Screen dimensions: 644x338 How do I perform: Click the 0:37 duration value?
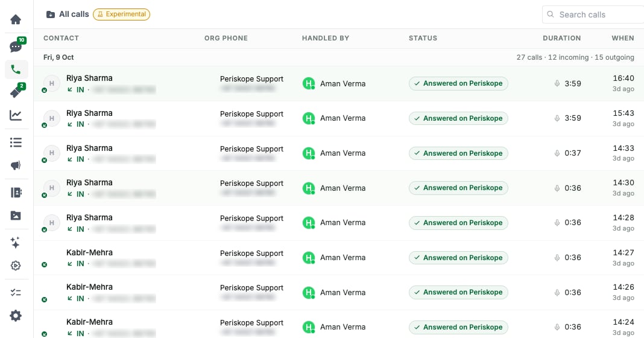(572, 153)
